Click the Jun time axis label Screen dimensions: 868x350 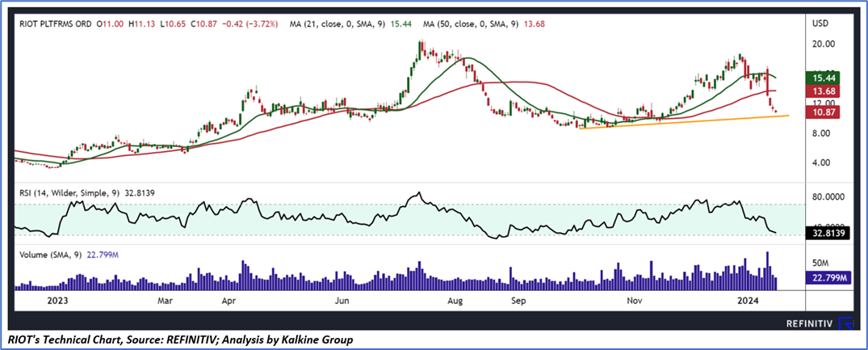(x=342, y=300)
